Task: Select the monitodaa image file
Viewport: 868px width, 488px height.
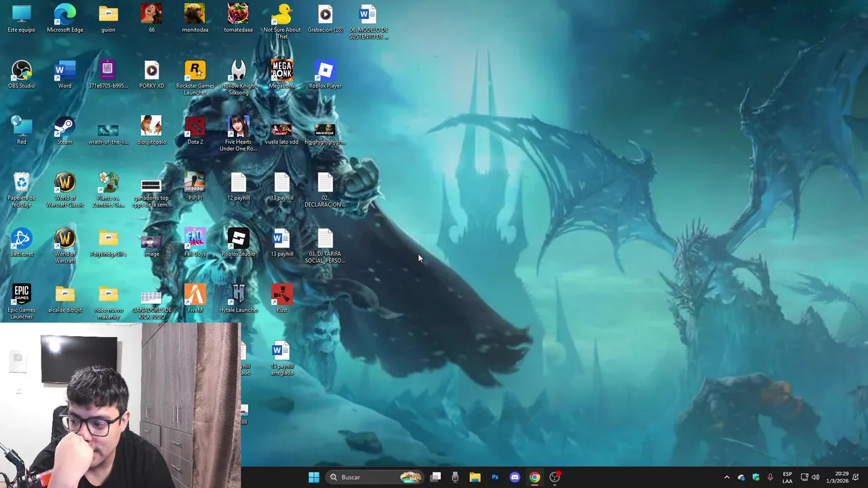Action: point(195,18)
